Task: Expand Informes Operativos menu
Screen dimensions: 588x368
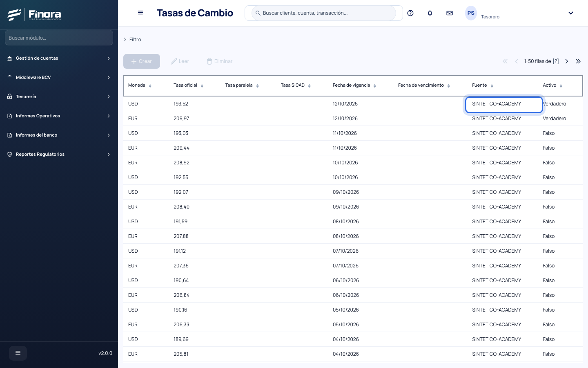Action: point(59,116)
